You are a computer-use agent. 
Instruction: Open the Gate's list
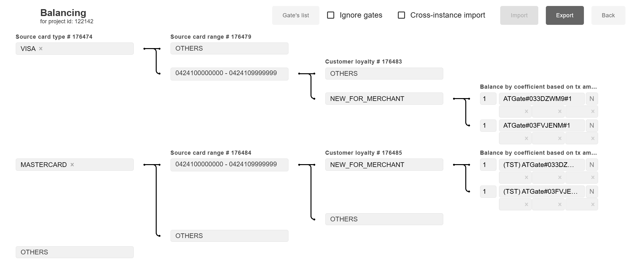[x=295, y=15]
